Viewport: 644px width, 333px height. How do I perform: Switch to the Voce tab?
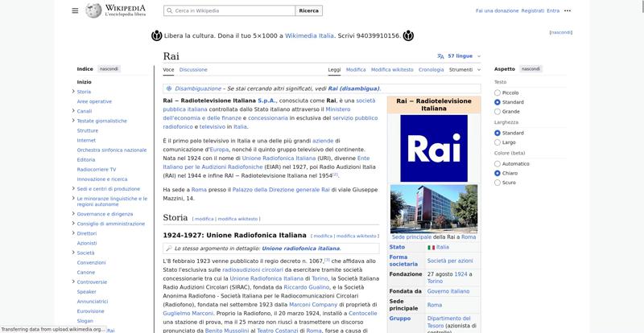pyautogui.click(x=168, y=70)
